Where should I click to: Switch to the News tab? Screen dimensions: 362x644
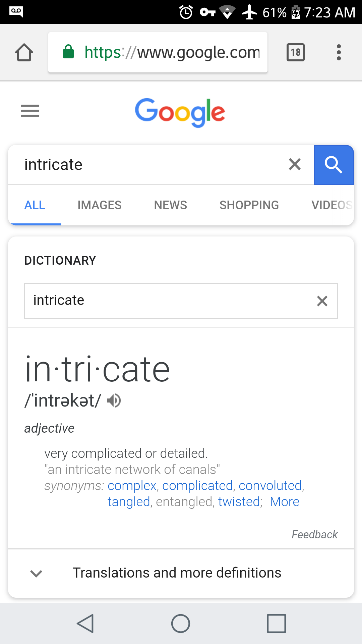[x=171, y=205]
